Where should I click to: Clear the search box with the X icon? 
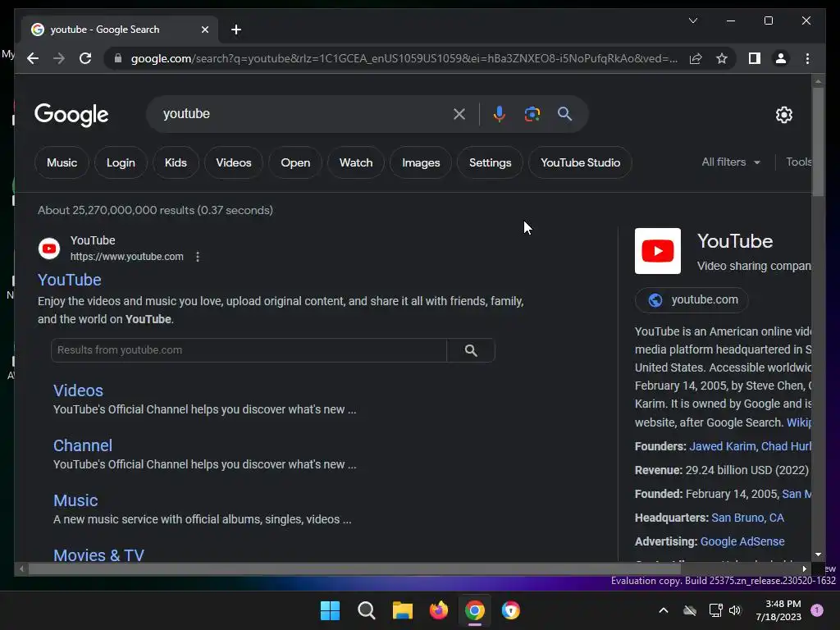click(x=459, y=113)
